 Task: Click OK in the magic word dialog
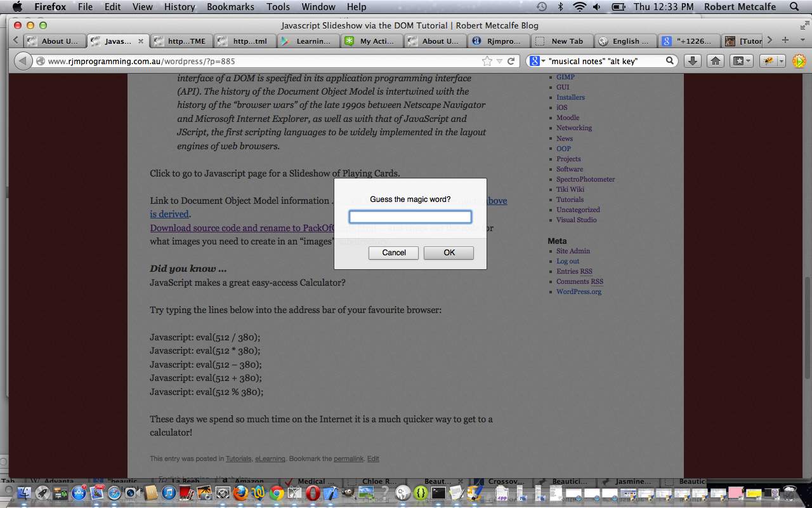(449, 252)
